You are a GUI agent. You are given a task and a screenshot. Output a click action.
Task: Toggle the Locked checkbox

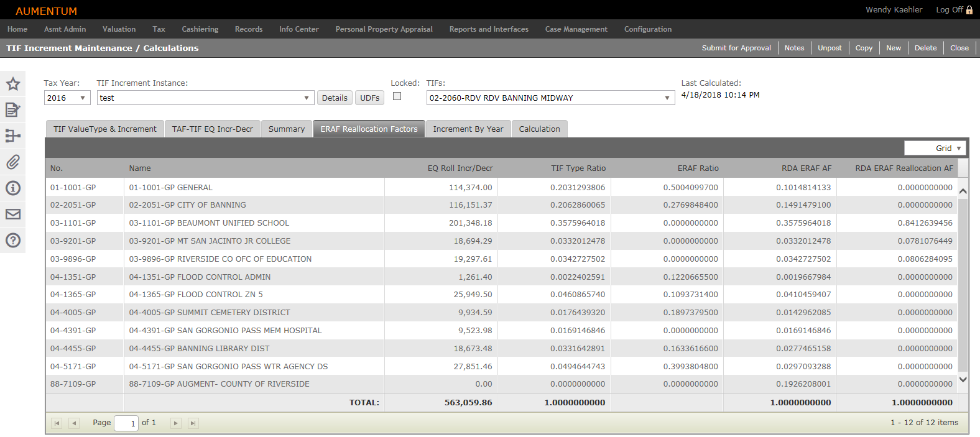[x=397, y=96]
